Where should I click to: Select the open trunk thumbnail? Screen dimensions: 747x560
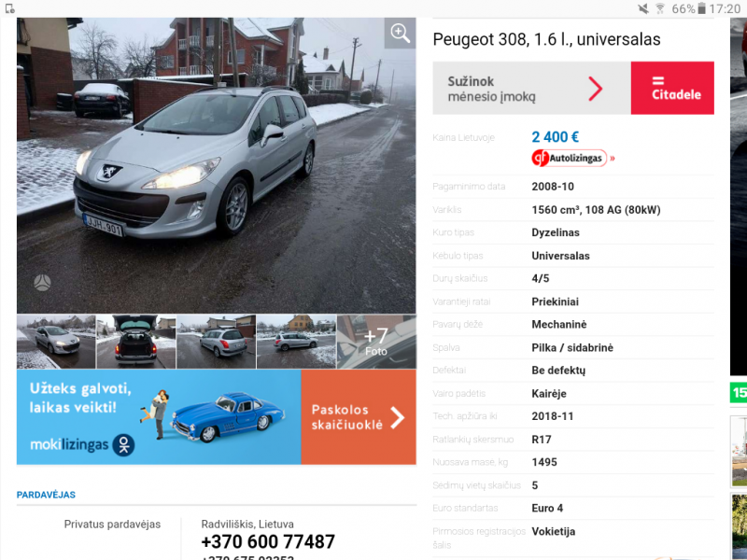click(x=135, y=342)
